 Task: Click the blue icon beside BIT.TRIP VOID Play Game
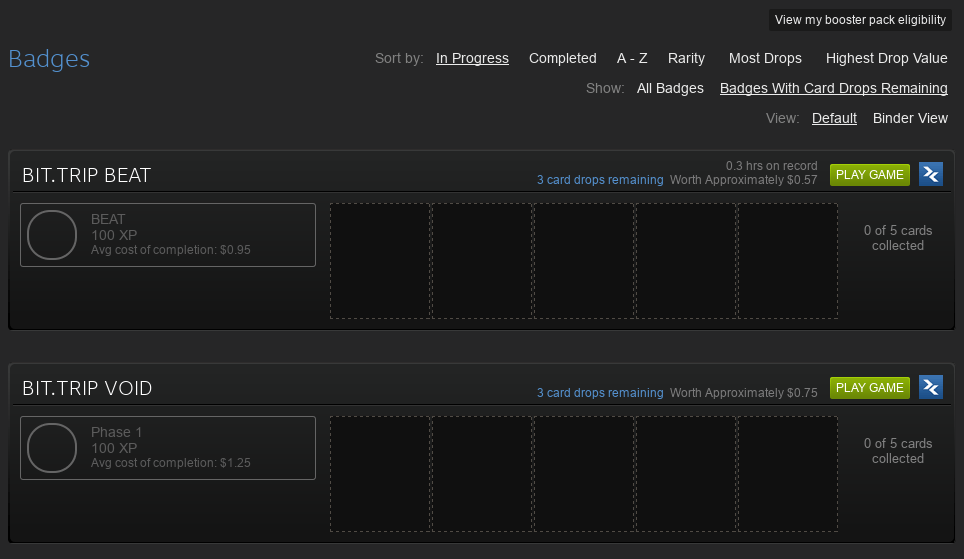pos(931,387)
